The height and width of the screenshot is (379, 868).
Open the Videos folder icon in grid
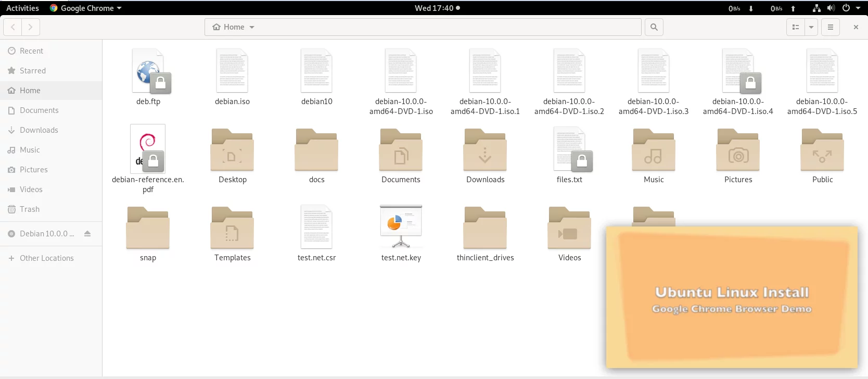(x=569, y=228)
